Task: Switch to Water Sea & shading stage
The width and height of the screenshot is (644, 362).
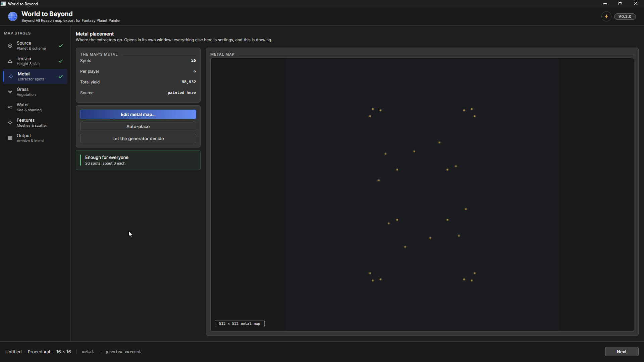Action: point(35,107)
